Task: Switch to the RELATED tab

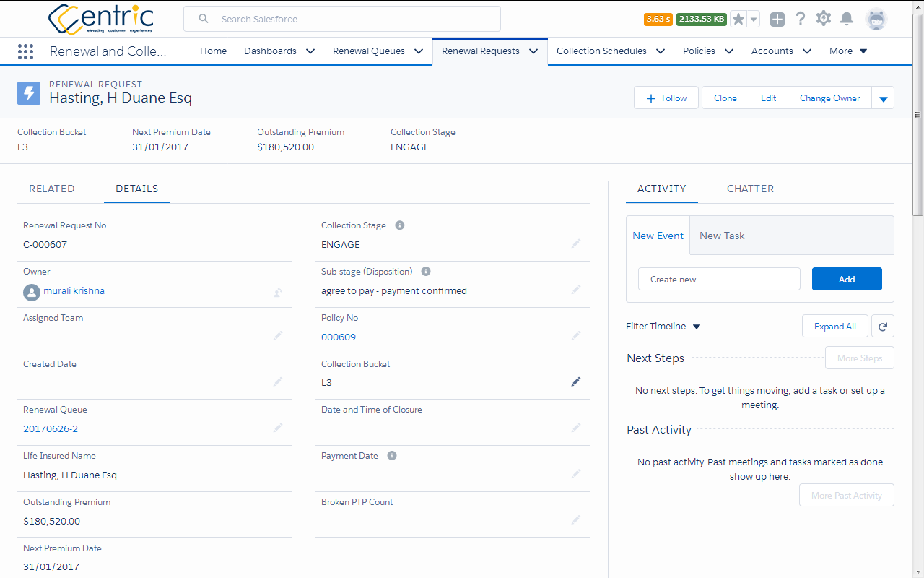Action: pos(51,189)
